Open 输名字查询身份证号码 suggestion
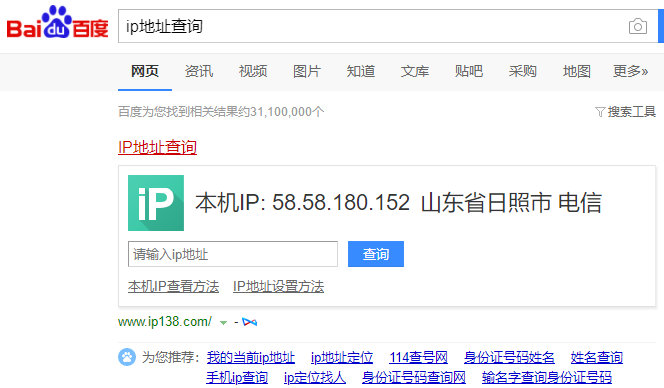Screen dimensions: 664x388 click(547, 377)
